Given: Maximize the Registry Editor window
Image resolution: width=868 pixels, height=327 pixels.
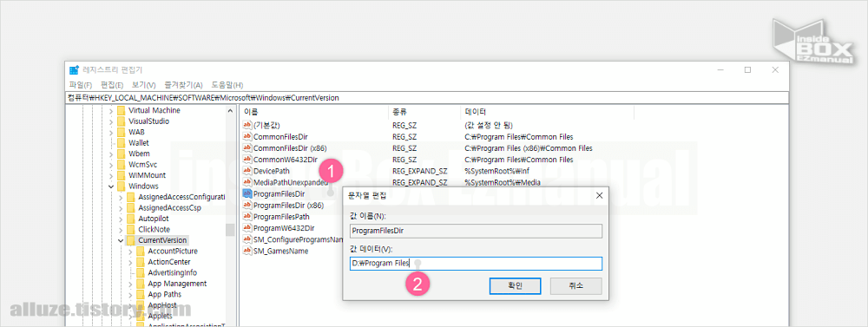Looking at the screenshot, I should click(747, 69).
